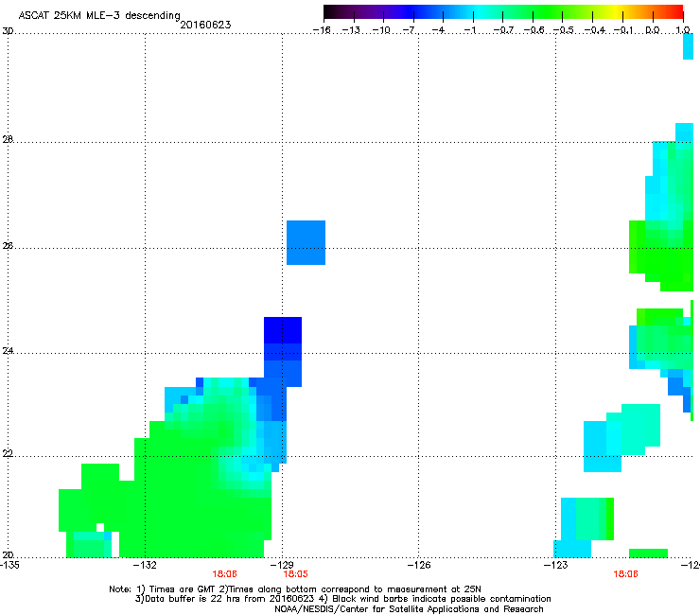Click the latitude label 22
This screenshot has width=700, height=615.
8,454
